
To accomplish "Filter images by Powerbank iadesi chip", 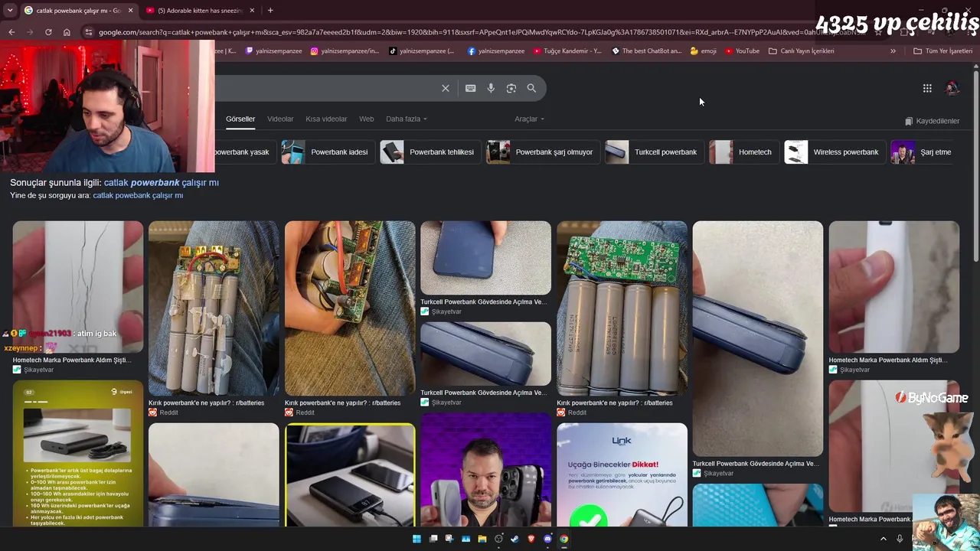I will (x=328, y=152).
